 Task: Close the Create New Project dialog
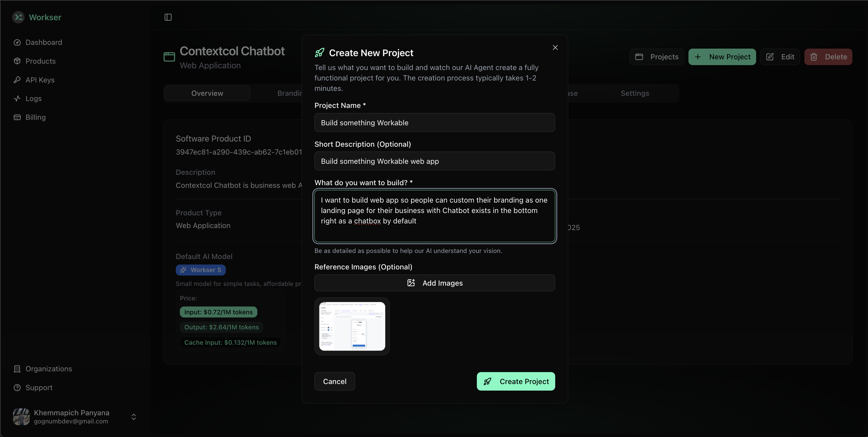click(x=555, y=47)
